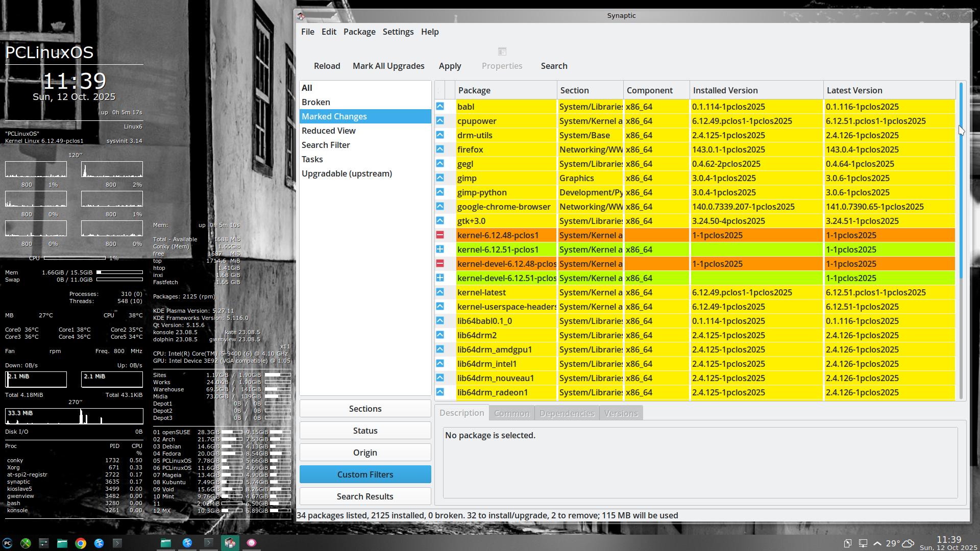
Task: Click the package list vertical scrollbar
Action: [961, 204]
